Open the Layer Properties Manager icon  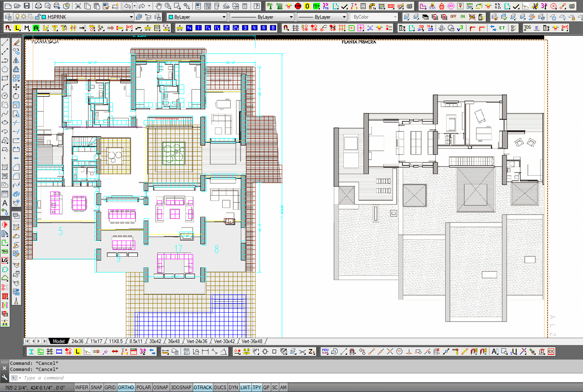click(x=8, y=17)
